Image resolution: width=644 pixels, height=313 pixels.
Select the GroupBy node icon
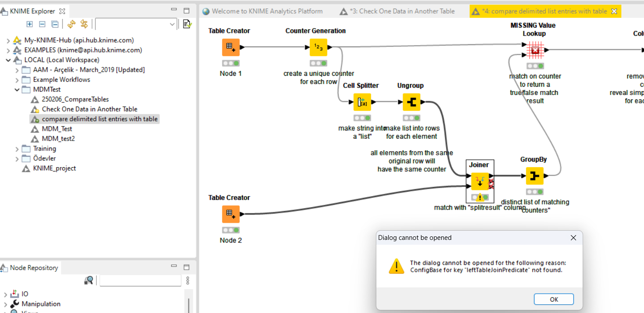tap(535, 176)
